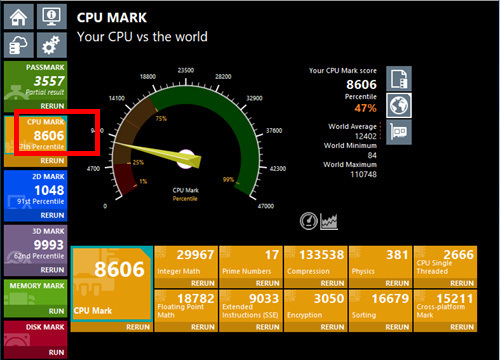Open the cloud baseline management icon
Image resolution: width=500 pixels, height=360 pixels.
(x=19, y=45)
